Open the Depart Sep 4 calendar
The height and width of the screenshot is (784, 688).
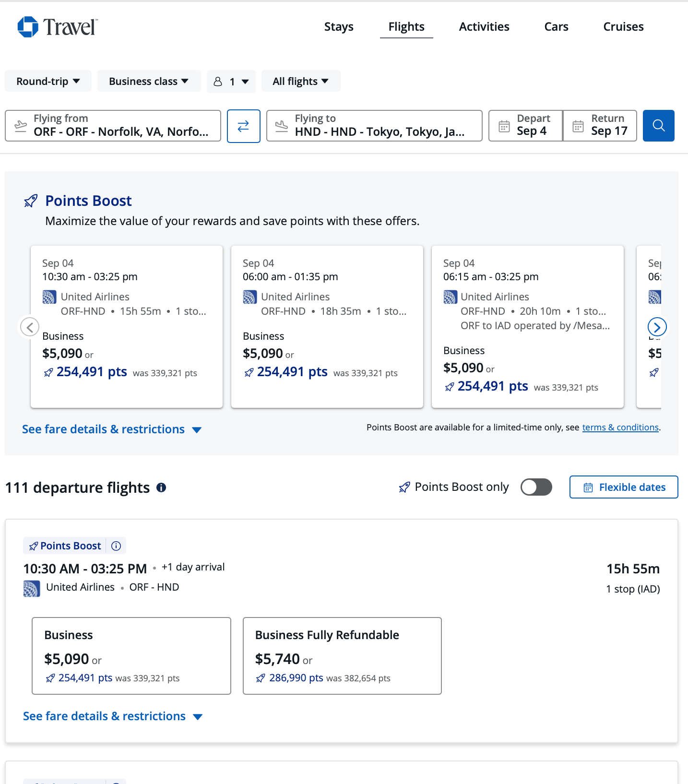pos(525,126)
